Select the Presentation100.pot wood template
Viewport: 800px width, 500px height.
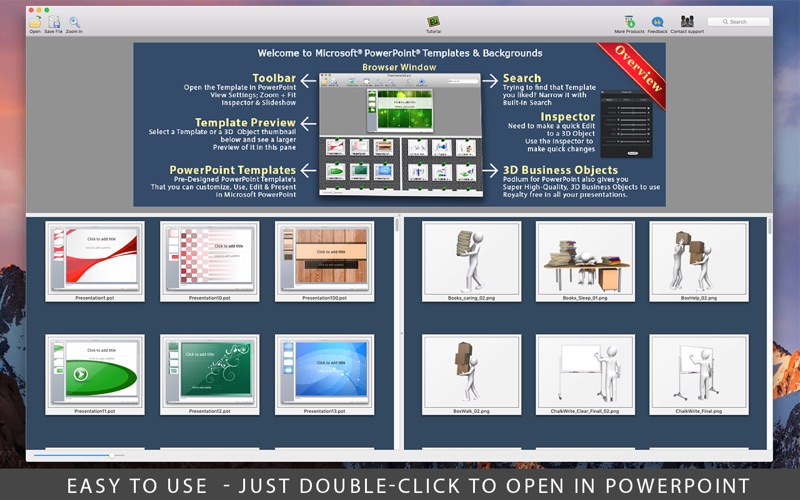(x=324, y=261)
